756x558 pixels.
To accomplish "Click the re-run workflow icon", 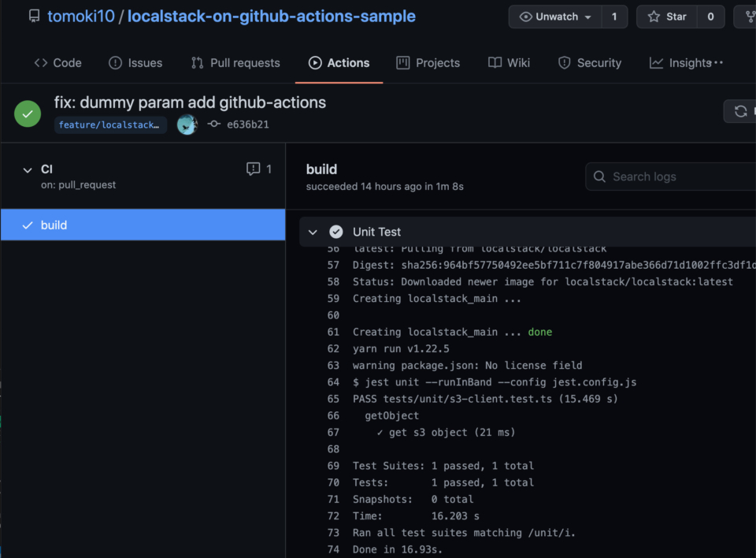I will 739,111.
